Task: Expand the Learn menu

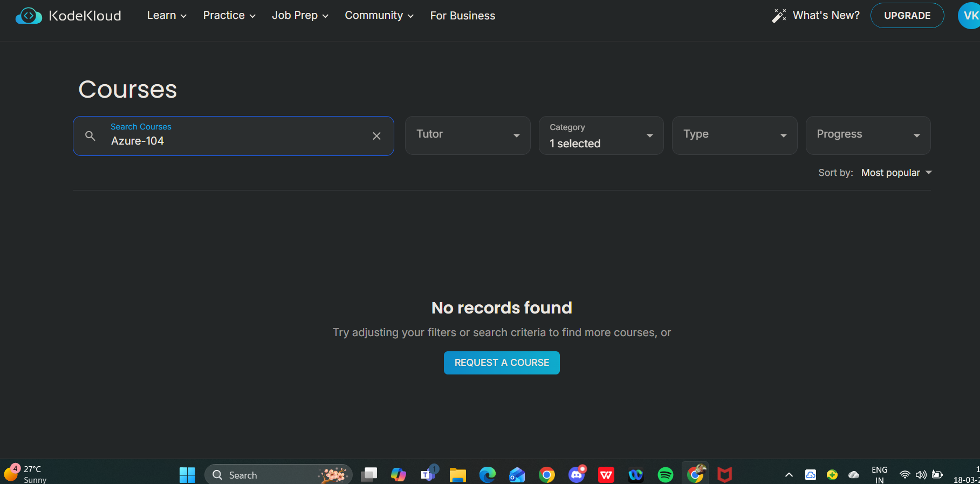Action: click(167, 16)
